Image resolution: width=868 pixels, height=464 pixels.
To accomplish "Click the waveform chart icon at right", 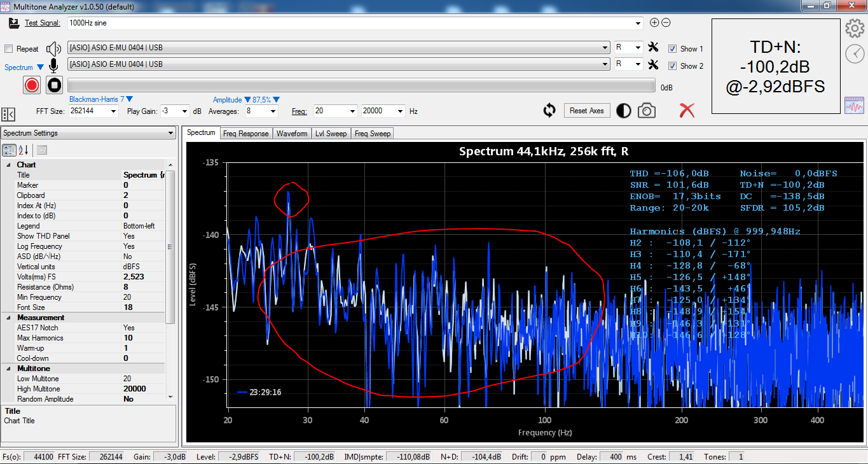I will pyautogui.click(x=854, y=106).
